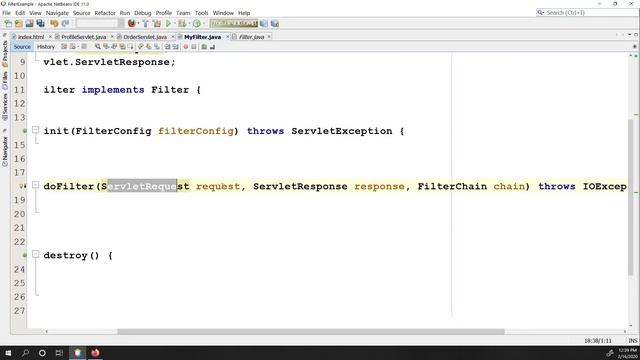Show the opened documents list dropdown
Image resolution: width=640 pixels, height=360 pixels.
pos(629,35)
